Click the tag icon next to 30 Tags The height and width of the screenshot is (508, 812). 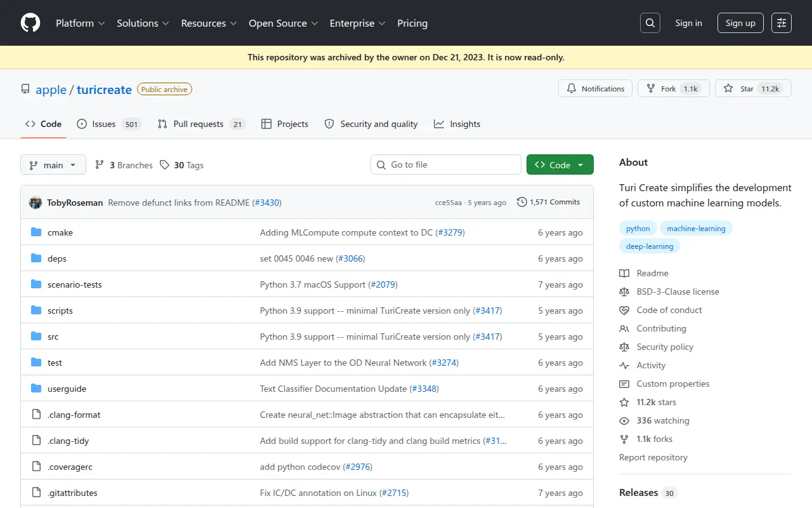click(164, 165)
